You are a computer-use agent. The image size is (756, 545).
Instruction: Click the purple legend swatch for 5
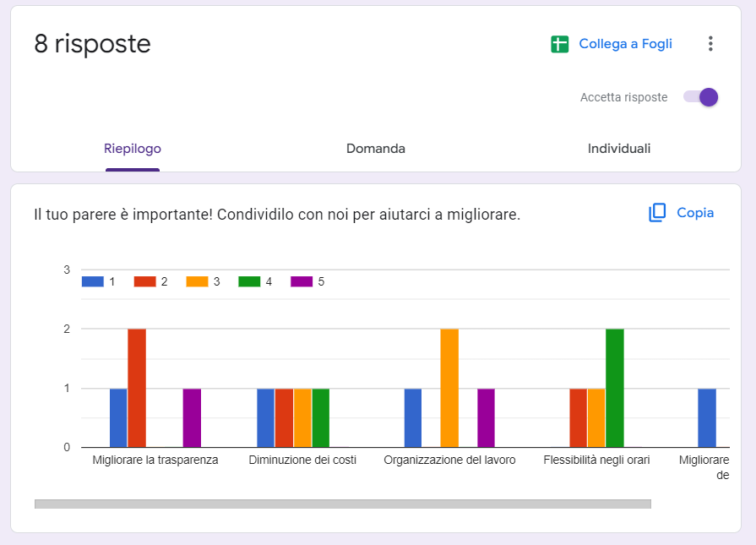click(x=302, y=281)
